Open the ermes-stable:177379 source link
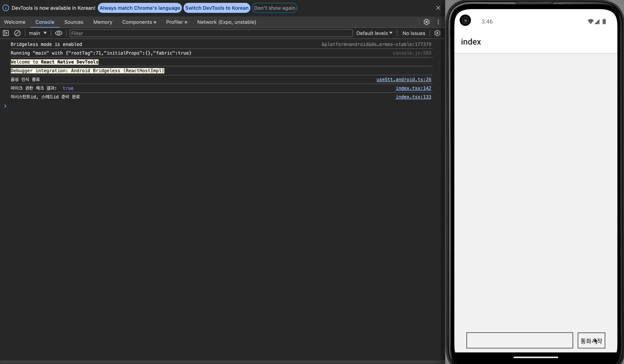The width and height of the screenshot is (624, 364). tap(377, 44)
